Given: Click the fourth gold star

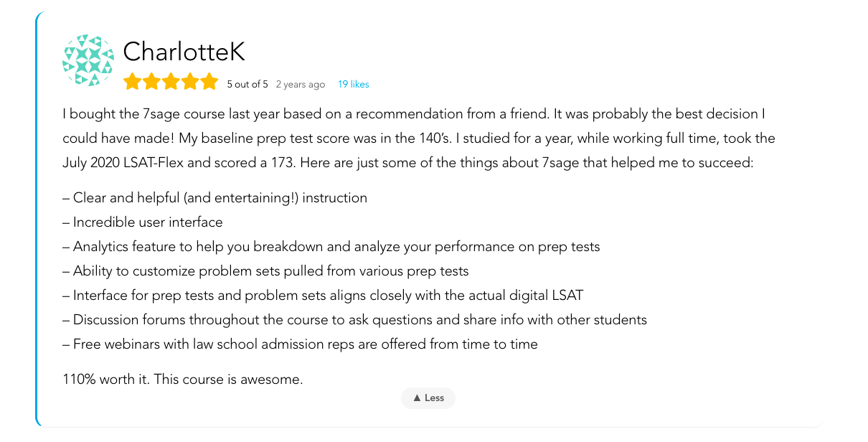Looking at the screenshot, I should [190, 81].
